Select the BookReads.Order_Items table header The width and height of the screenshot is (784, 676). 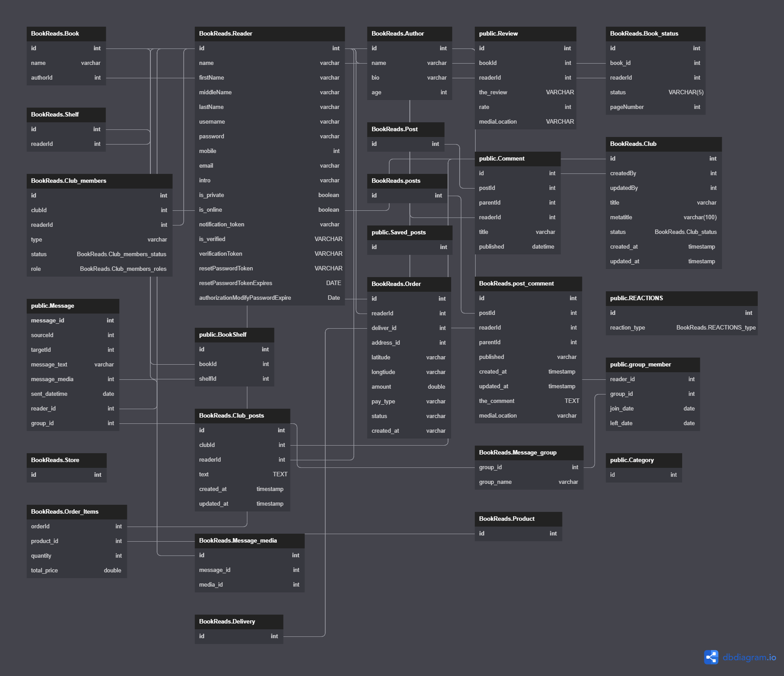click(x=77, y=512)
